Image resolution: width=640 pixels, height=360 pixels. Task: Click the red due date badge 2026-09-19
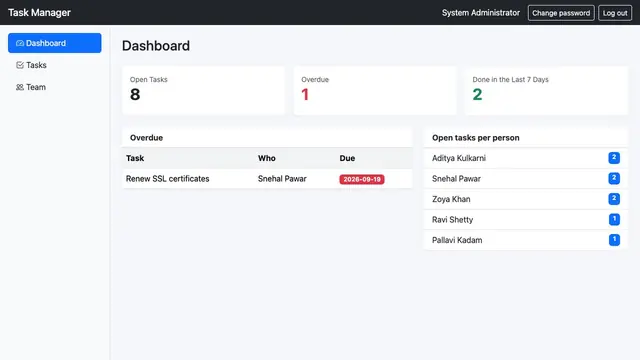click(x=362, y=179)
